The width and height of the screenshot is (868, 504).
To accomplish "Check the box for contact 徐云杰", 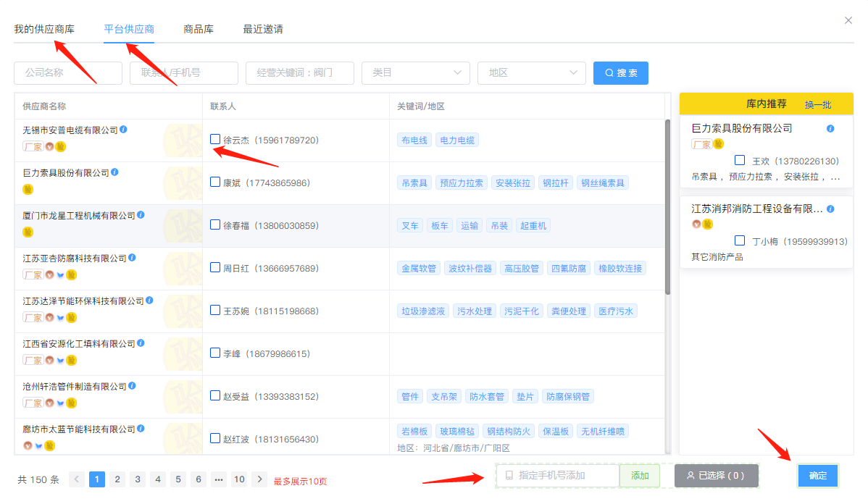I will coord(215,139).
